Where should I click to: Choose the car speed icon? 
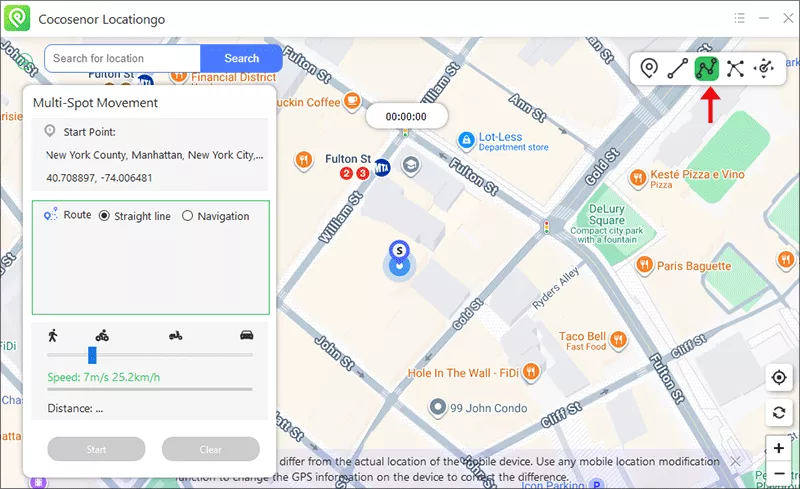(x=246, y=335)
